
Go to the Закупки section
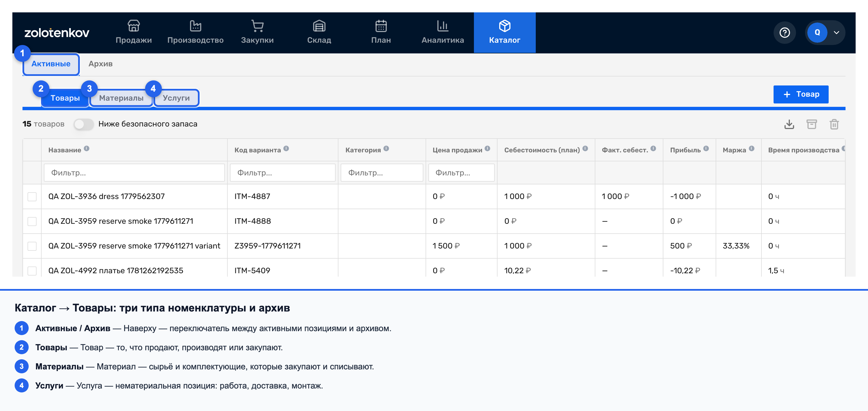(x=257, y=32)
